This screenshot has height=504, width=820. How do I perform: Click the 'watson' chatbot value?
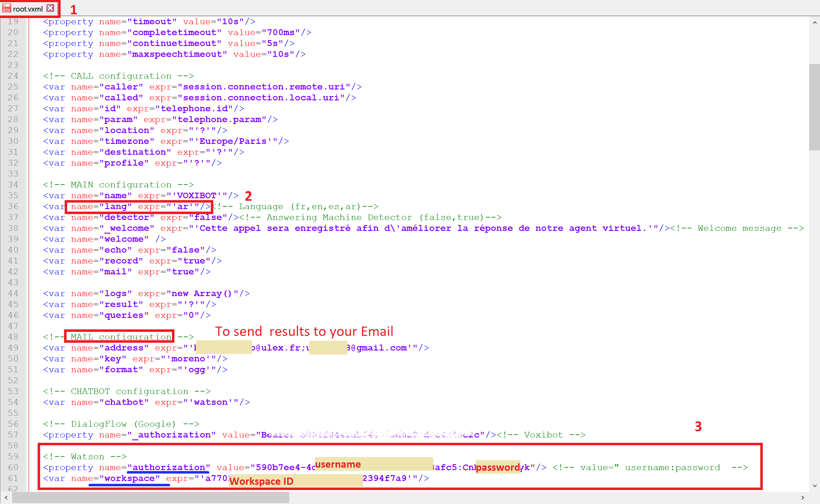[x=211, y=402]
